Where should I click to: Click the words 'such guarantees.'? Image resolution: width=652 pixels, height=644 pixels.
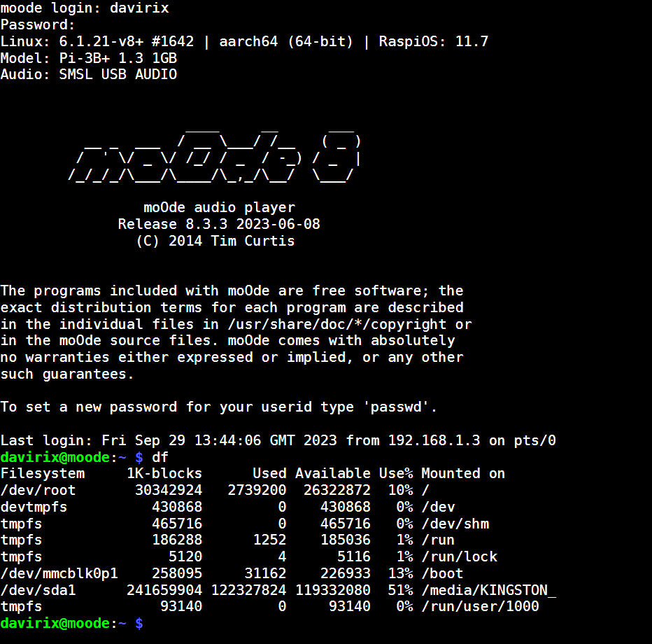point(67,374)
